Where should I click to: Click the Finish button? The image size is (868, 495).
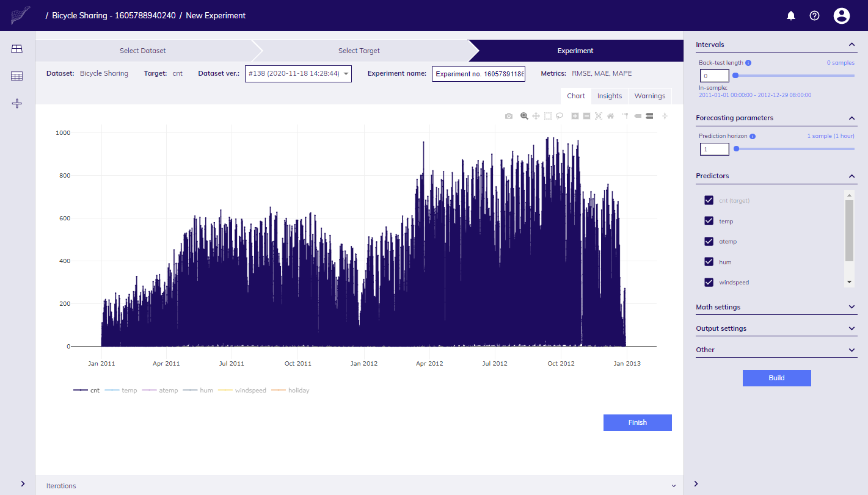pos(638,422)
